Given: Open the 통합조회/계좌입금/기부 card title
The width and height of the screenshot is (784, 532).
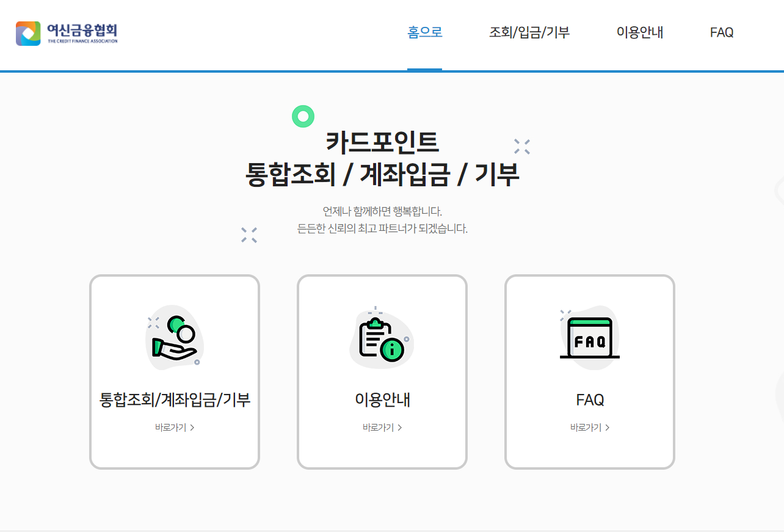Looking at the screenshot, I should click(x=175, y=400).
